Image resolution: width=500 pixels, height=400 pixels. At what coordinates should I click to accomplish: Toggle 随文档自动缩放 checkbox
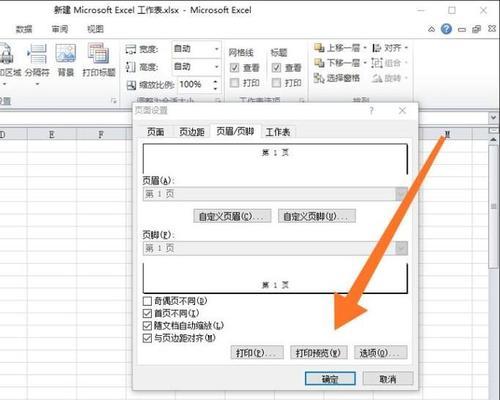pos(147,326)
